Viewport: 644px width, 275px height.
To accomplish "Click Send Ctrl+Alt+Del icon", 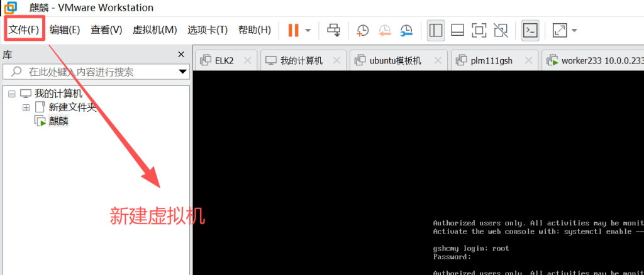I will 334,30.
